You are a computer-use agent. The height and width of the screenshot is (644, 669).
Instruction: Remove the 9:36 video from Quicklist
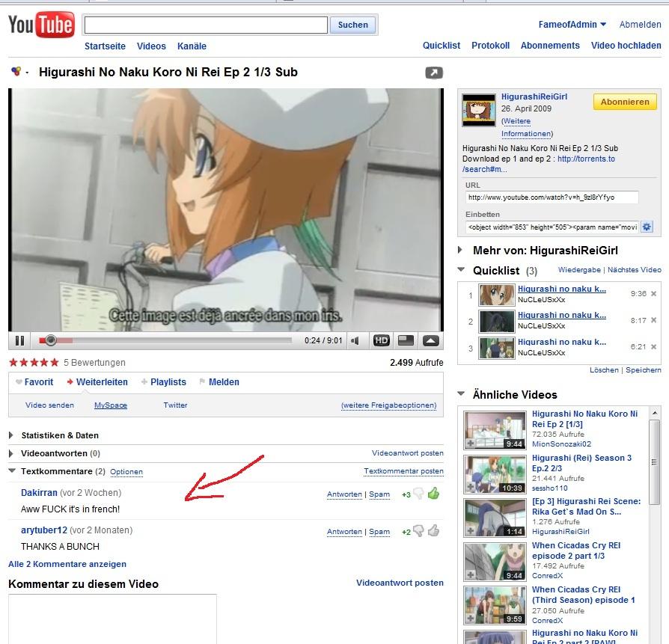coord(653,294)
